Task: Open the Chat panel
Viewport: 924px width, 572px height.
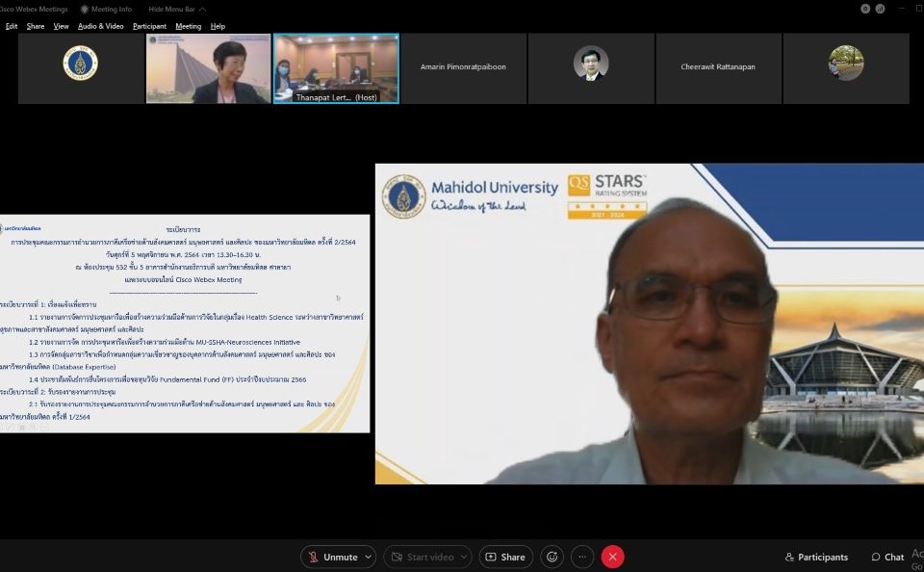Action: click(x=887, y=557)
